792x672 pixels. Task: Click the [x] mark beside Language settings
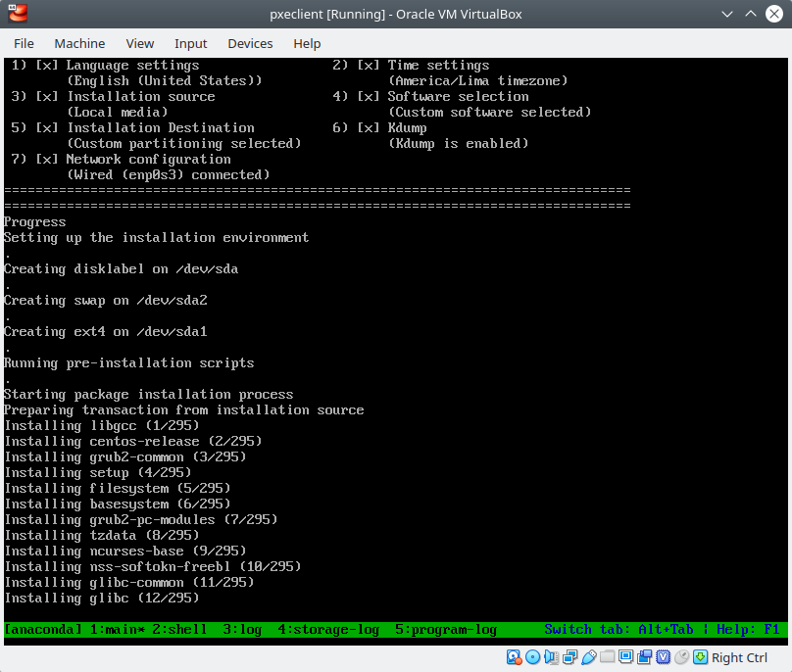[47, 66]
